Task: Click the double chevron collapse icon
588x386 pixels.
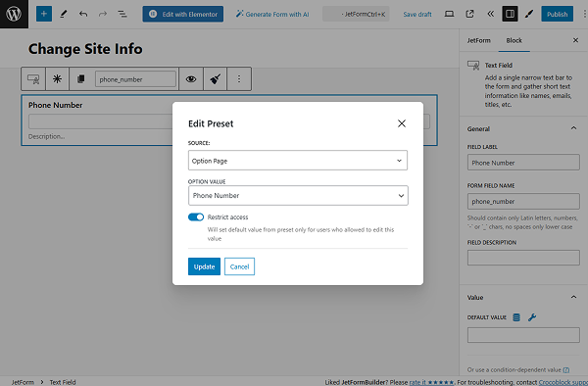Action: tap(491, 14)
